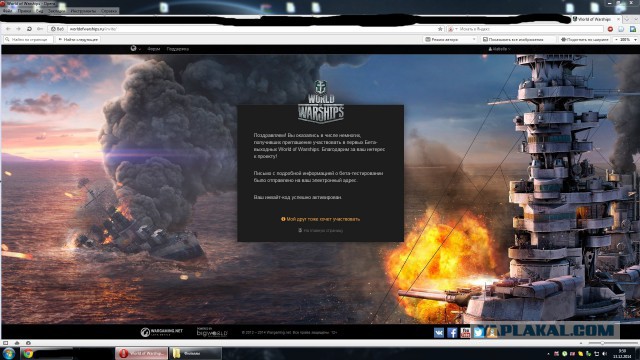This screenshot has height=360, width=640.
Task: Click the round blue extension icon
Action: pos(621,29)
